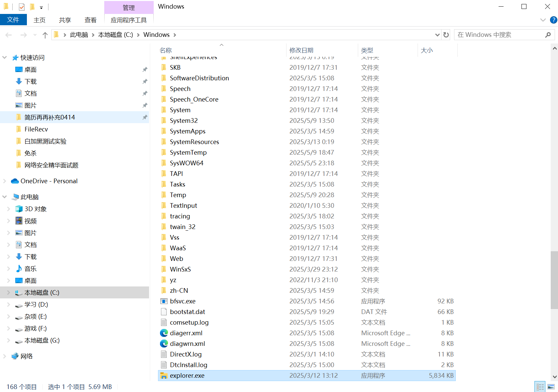Click the 管理 contextual tab header

click(x=129, y=8)
